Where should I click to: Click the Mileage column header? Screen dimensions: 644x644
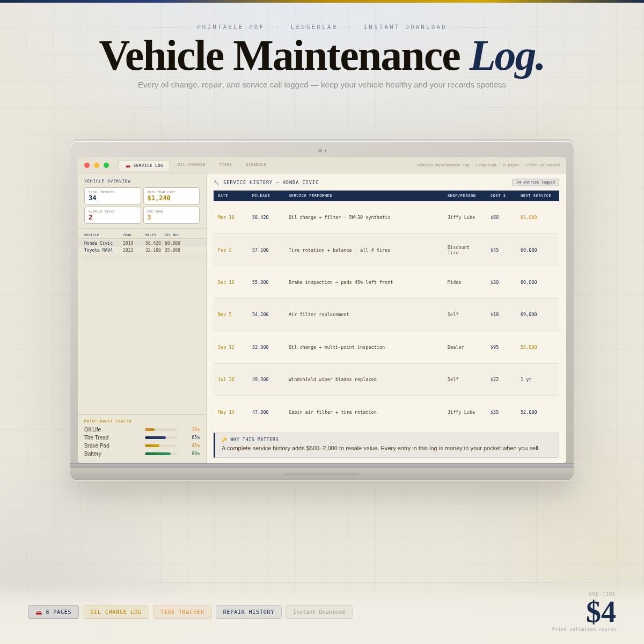[261, 196]
